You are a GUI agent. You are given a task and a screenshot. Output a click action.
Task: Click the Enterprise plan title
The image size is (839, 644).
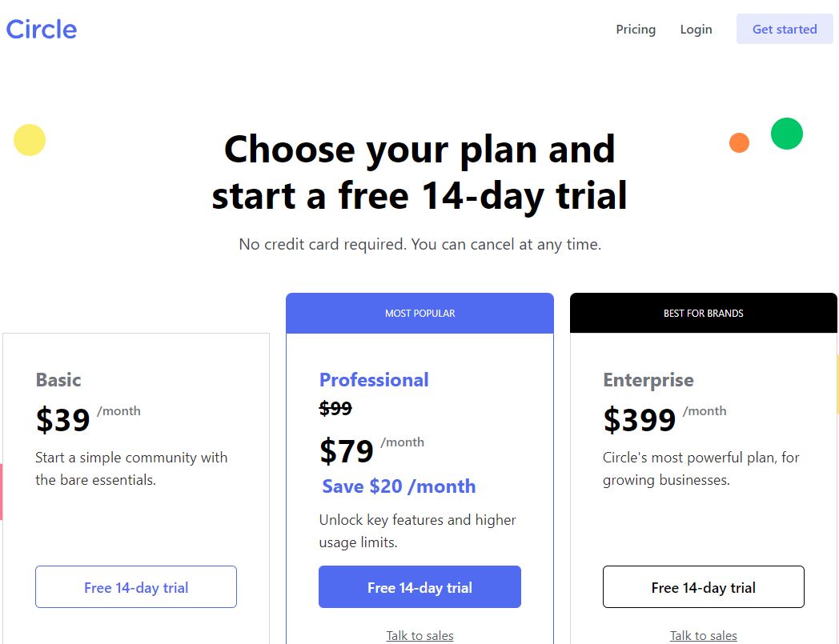(x=648, y=380)
